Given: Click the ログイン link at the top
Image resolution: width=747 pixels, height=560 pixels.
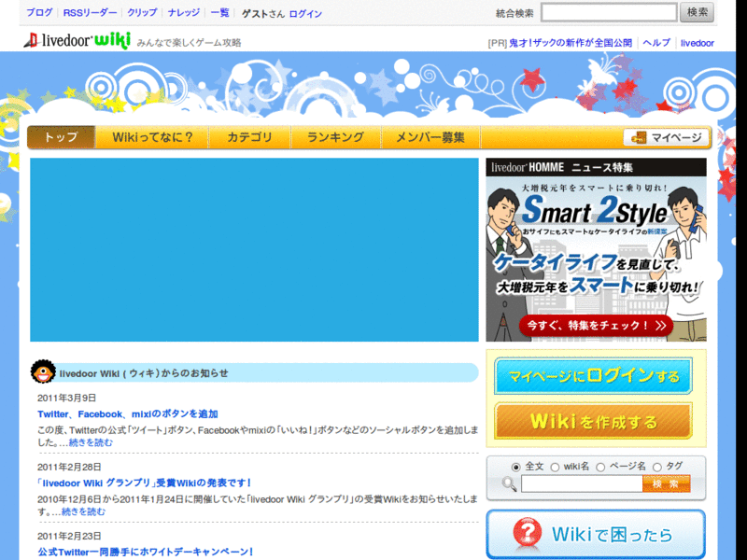Looking at the screenshot, I should [305, 14].
